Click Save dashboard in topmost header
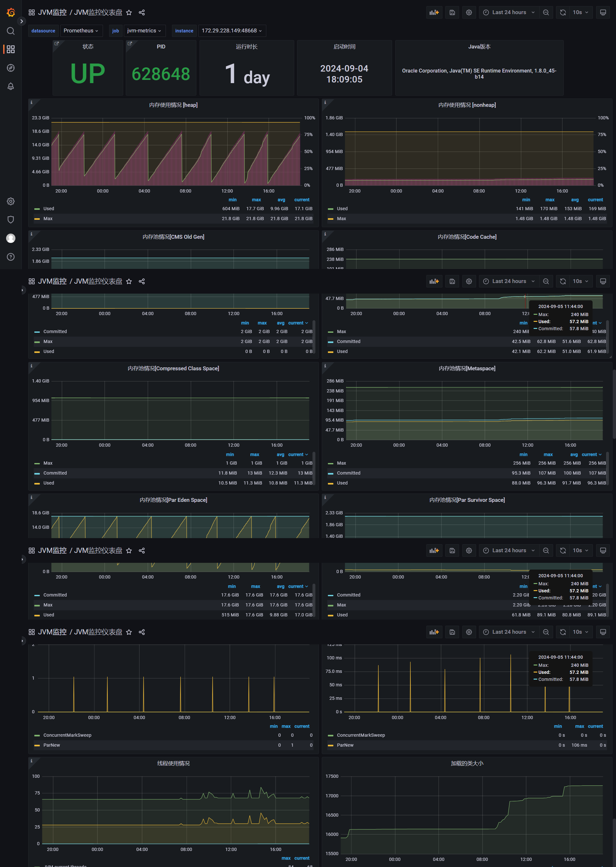 (452, 13)
